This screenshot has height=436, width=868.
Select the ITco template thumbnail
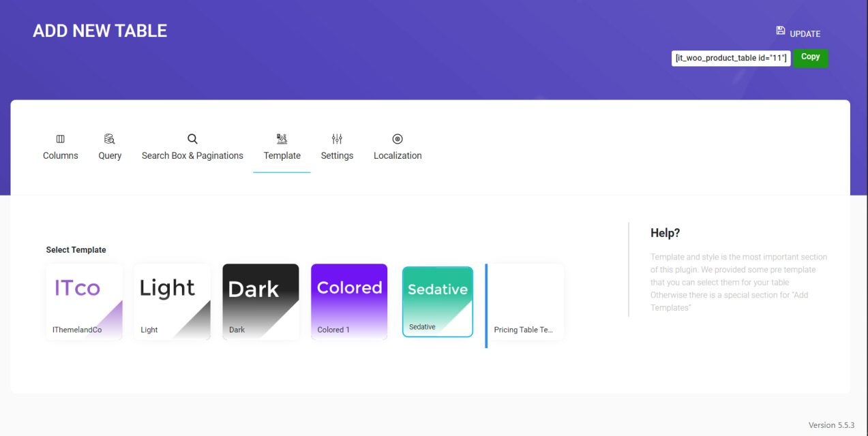[x=85, y=302]
